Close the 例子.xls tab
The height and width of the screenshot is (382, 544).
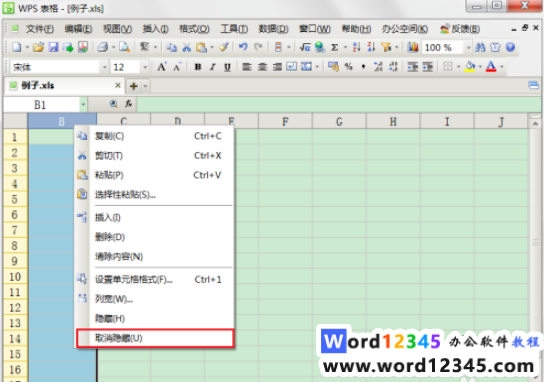118,85
